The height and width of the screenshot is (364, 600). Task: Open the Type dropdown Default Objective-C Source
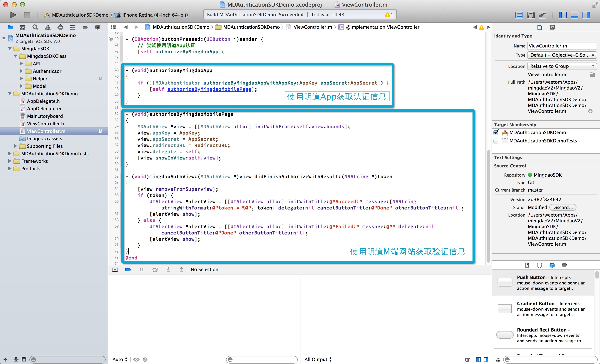coord(562,55)
